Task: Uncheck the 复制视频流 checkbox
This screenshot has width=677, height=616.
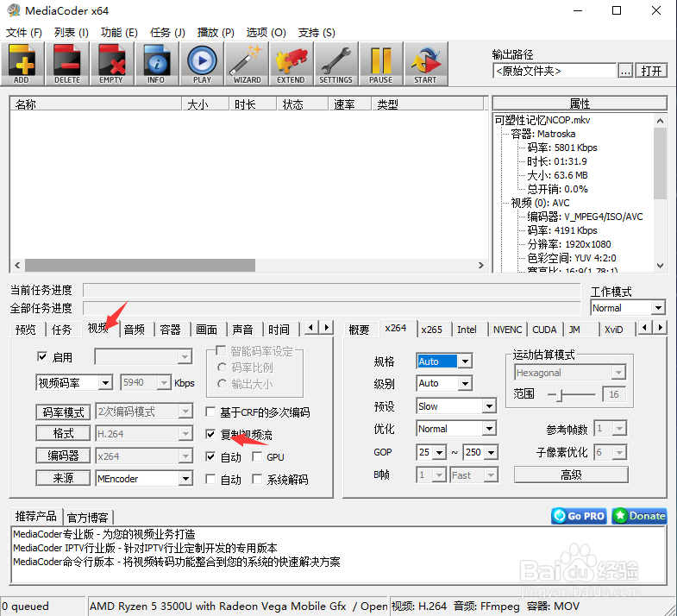Action: point(210,434)
